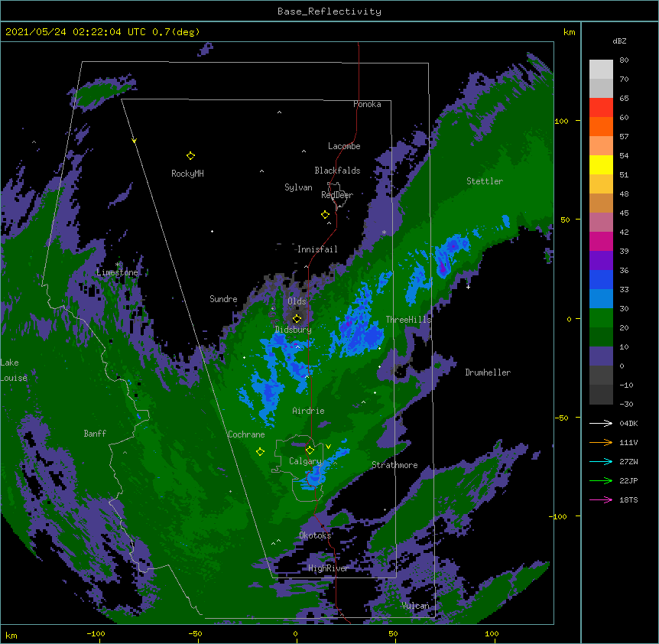Click the 100 km tick on right axis
This screenshot has height=644, width=659.
[x=561, y=121]
